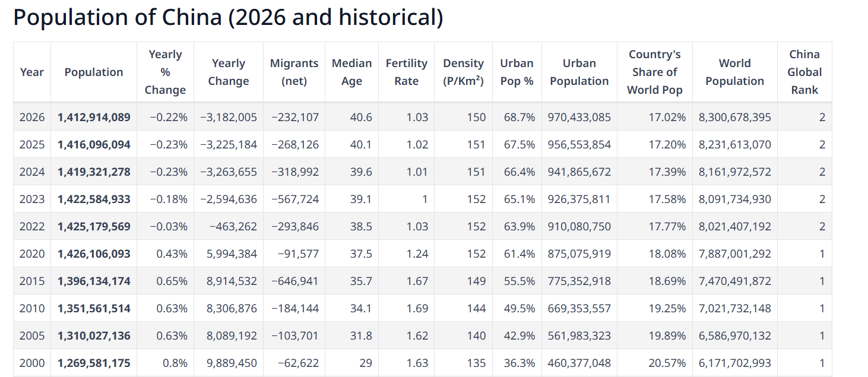Click the Year column header
This screenshot has height=377, width=868.
[x=32, y=72]
